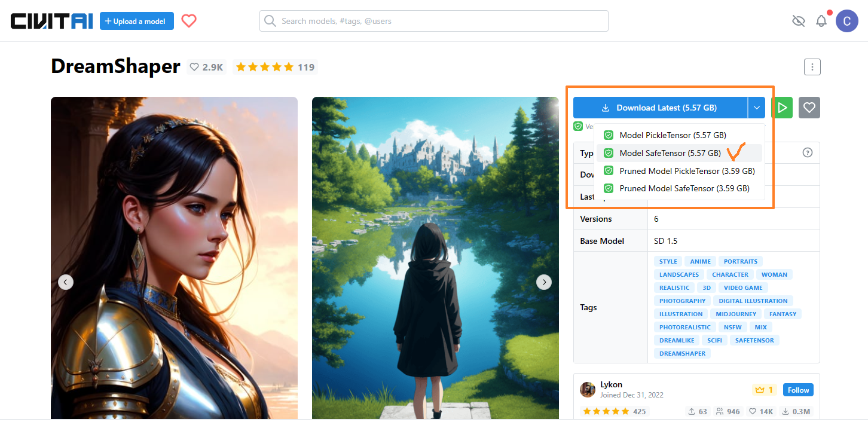Open the notifications bell
Screen dimensions: 868x422
pyautogui.click(x=821, y=21)
